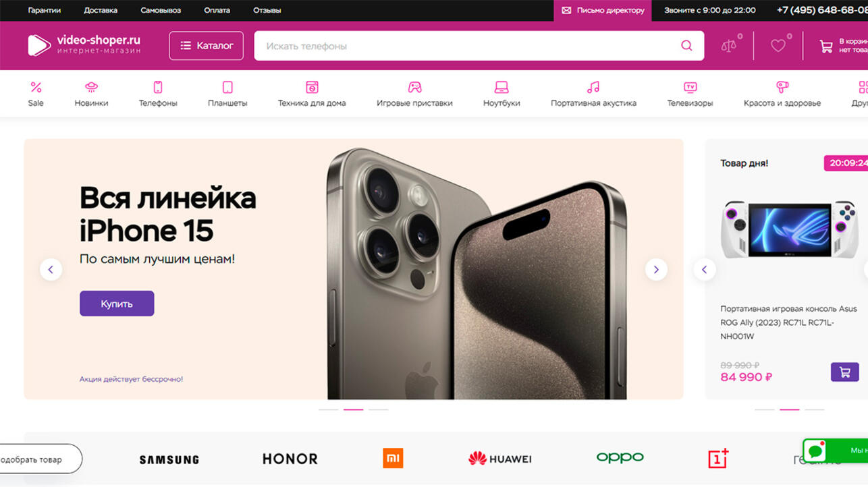Open the Портативная акустика music note category
The width and height of the screenshot is (868, 487).
coord(593,94)
